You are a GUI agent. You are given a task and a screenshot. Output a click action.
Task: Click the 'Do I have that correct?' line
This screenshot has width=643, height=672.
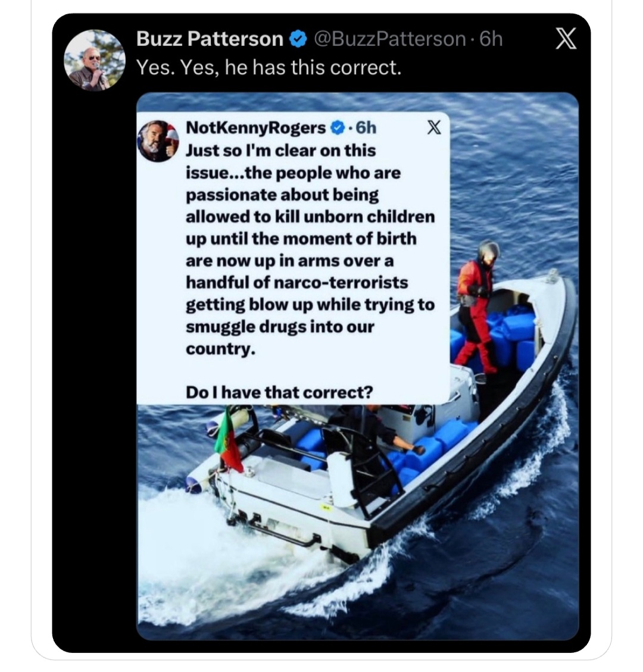pos(279,392)
